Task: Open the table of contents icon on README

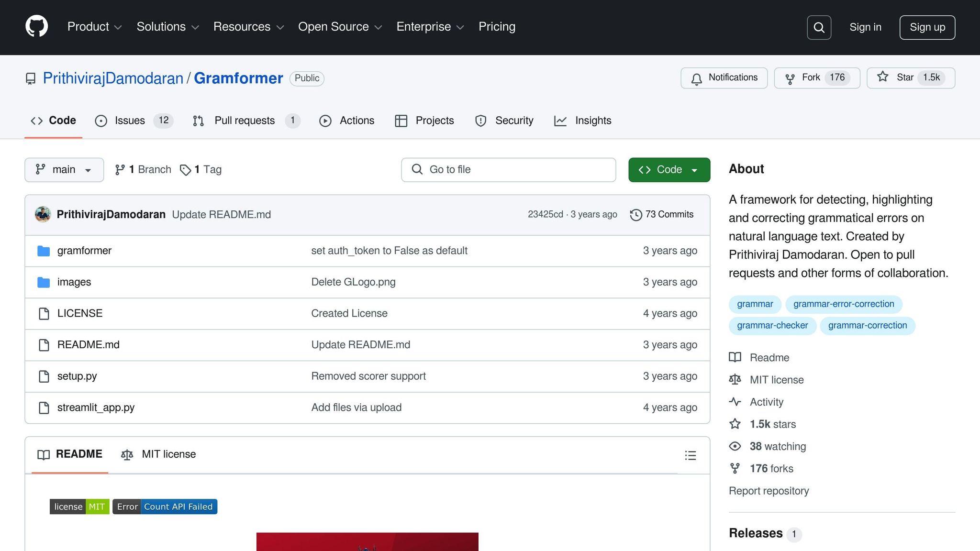Action: click(x=690, y=455)
